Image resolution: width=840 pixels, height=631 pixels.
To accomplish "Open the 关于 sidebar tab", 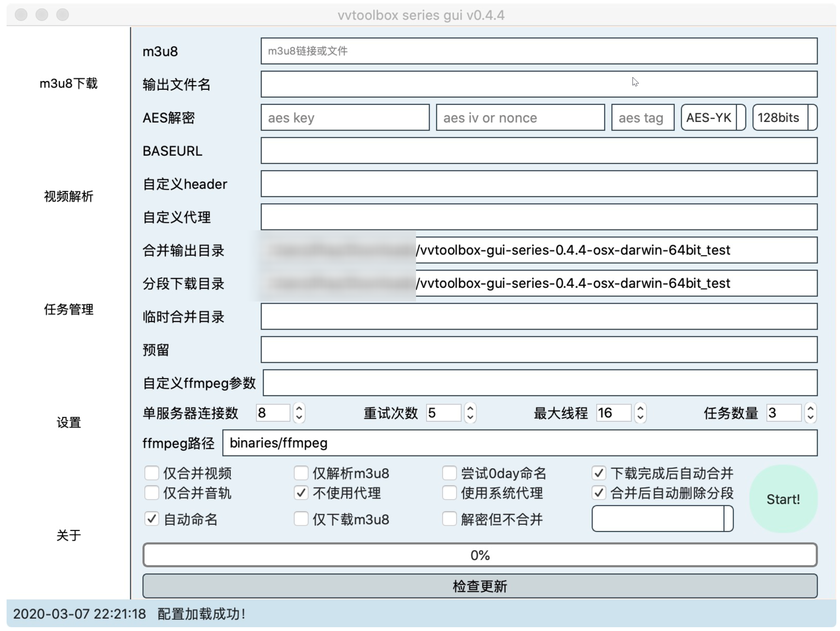I will click(68, 535).
